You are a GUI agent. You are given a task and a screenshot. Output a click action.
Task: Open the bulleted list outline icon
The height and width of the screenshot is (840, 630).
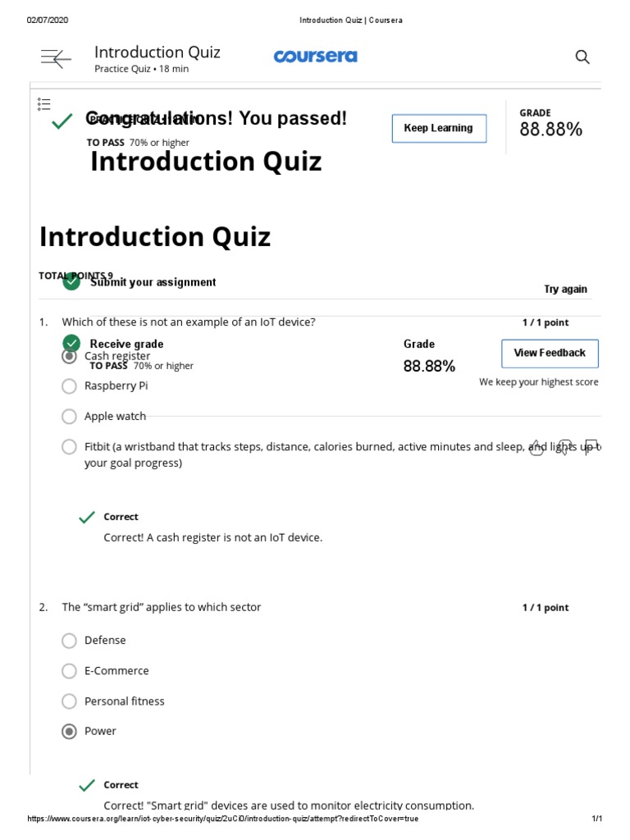(44, 104)
